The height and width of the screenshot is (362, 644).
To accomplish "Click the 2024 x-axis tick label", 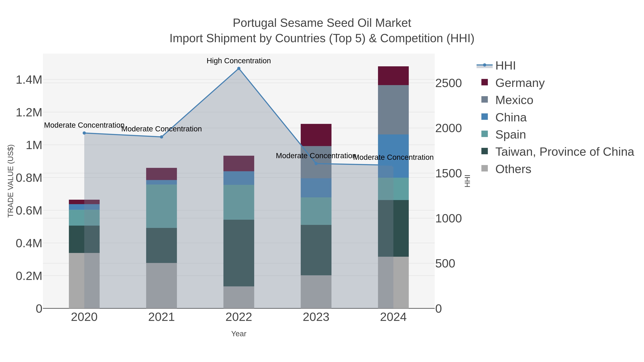I will click(x=393, y=317).
